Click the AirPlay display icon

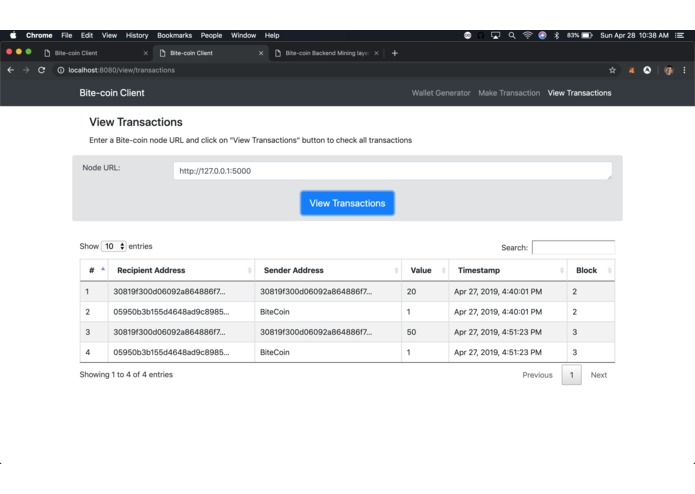click(495, 35)
